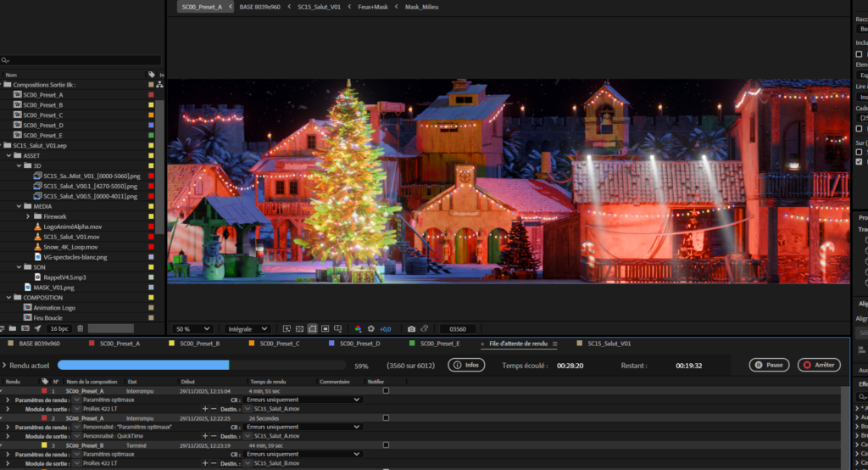The image size is (868, 470).
Task: Switch to the SC00_Preset_C timeline tab
Action: click(280, 344)
